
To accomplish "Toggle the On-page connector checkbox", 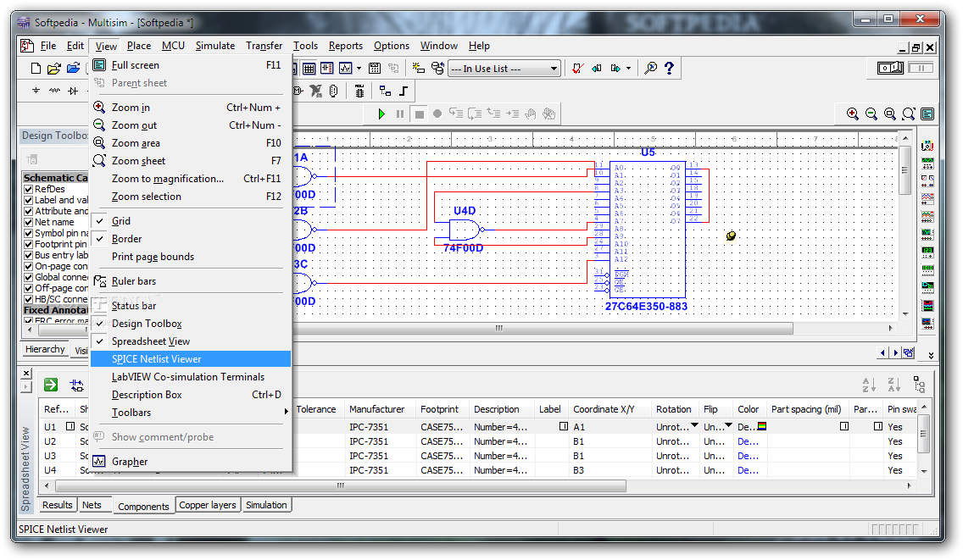I will 28,267.
